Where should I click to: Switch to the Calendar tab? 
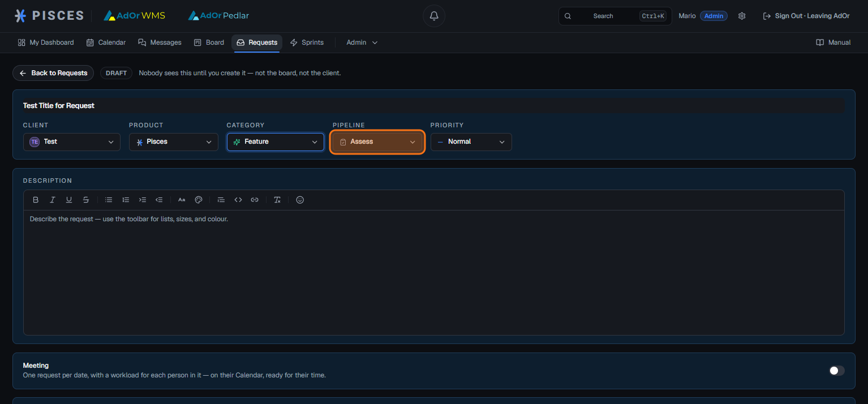(x=106, y=42)
